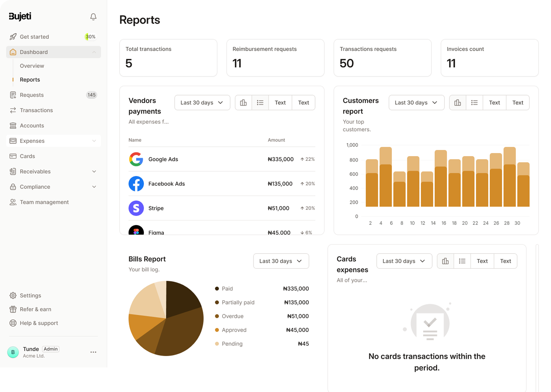Open Vendors payments Last 30 days dropdown
This screenshot has width=551, height=392.
pyautogui.click(x=202, y=103)
